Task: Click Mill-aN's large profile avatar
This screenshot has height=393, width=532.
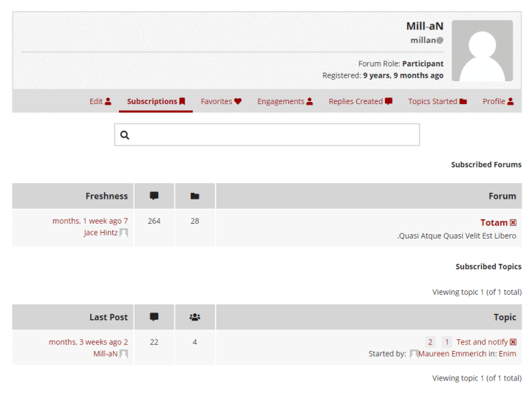Action: (482, 50)
